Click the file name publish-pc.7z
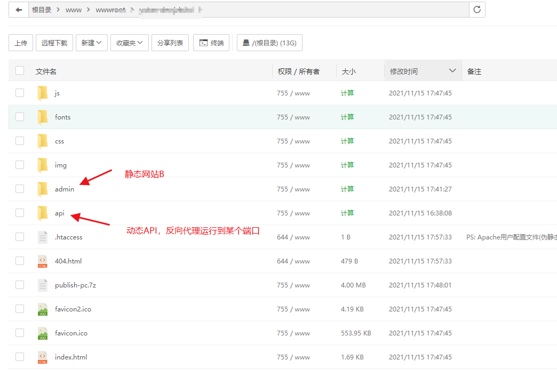Screen dimensions: 557x392 click(75, 285)
